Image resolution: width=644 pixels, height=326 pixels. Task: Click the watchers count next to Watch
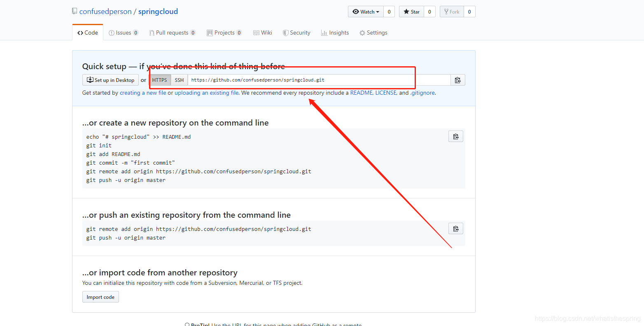(x=389, y=12)
